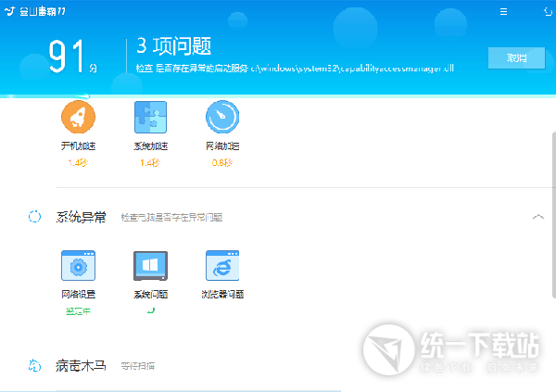Open the 系统问题 Windows monitor icon
The width and height of the screenshot is (556, 392).
[x=150, y=266]
